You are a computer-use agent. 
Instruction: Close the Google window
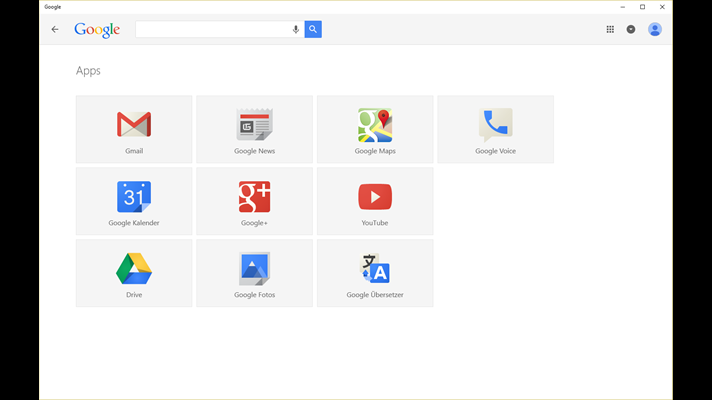click(662, 7)
